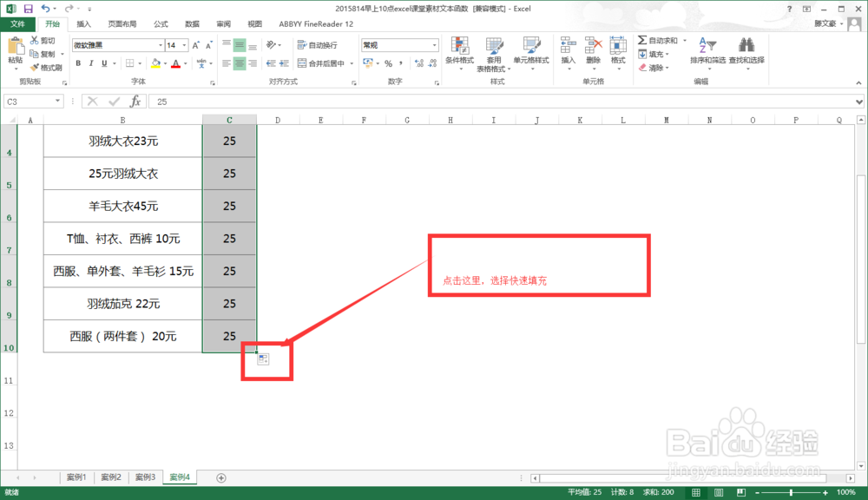Click the zoom slider handle

click(791, 492)
